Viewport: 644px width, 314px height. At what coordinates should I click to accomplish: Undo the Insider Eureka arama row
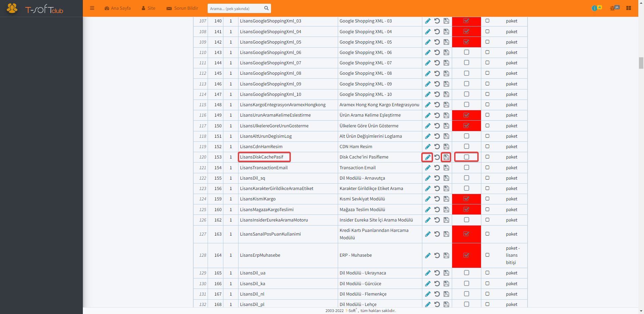click(x=437, y=220)
